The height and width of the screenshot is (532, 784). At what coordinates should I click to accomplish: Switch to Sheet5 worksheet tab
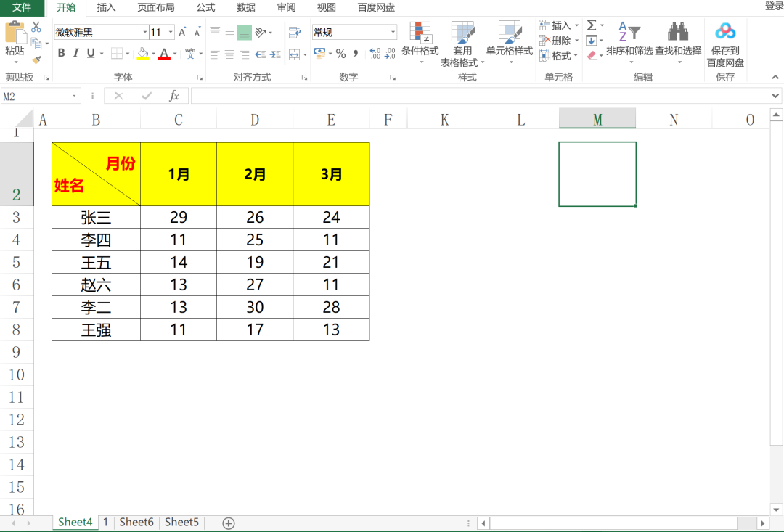point(181,523)
